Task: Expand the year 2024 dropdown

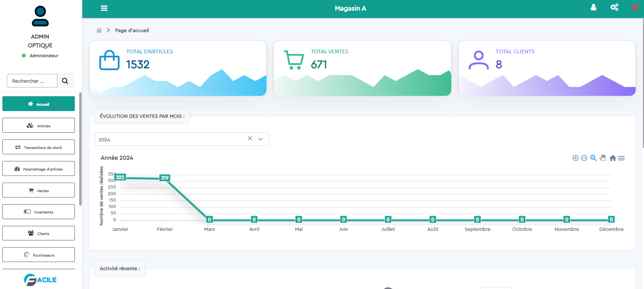Action: [x=260, y=139]
